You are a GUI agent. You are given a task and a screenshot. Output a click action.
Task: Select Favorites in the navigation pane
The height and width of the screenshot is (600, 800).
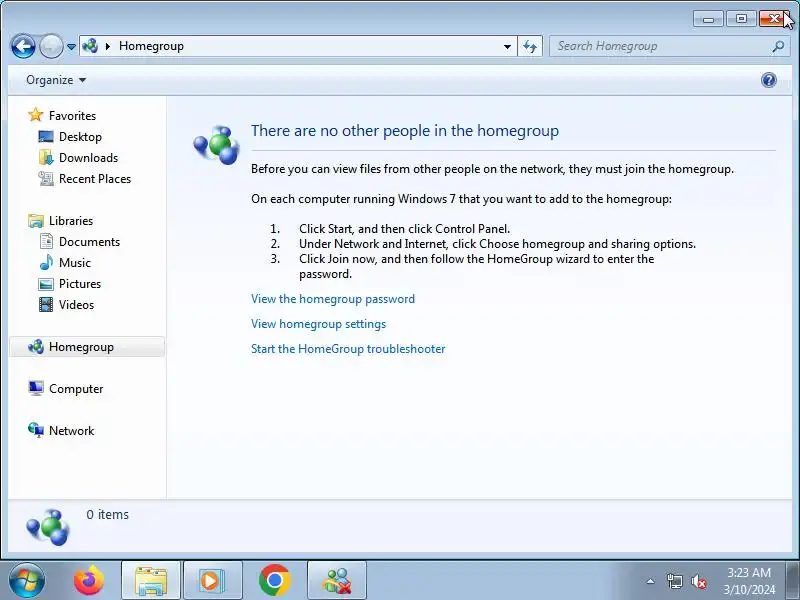pyautogui.click(x=72, y=116)
